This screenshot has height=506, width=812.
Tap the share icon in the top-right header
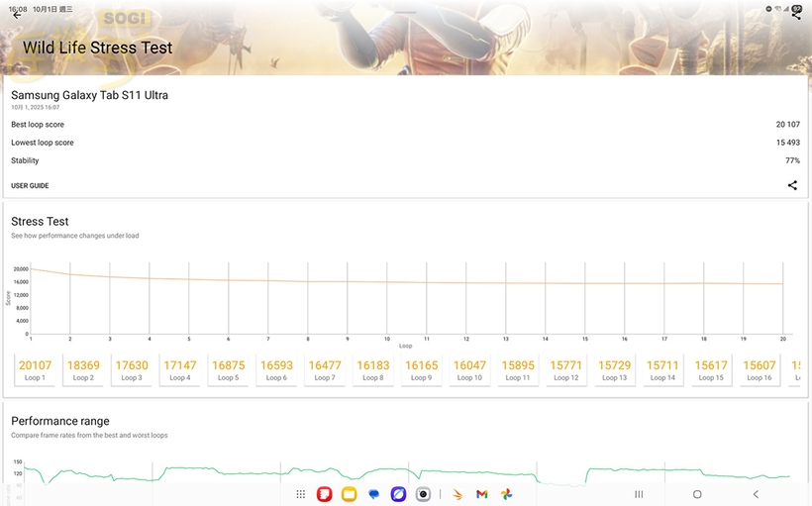pyautogui.click(x=795, y=15)
